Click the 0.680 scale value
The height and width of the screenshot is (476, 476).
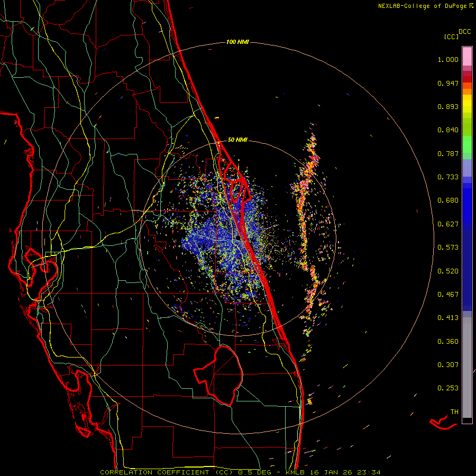(x=448, y=200)
